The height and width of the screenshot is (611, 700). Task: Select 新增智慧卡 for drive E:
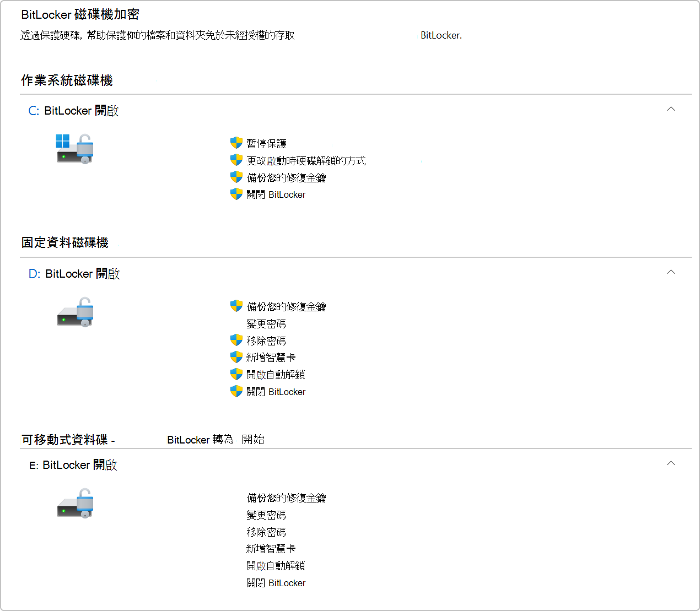click(271, 549)
